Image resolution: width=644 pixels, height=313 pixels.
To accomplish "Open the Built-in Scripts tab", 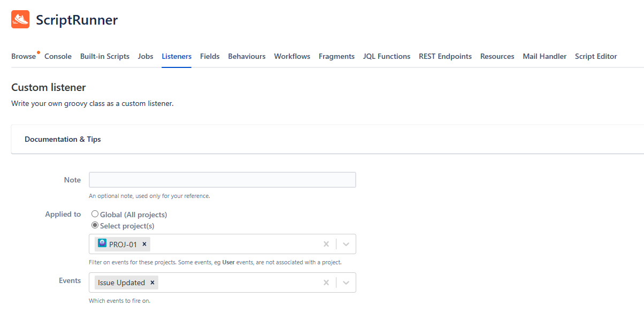I will [105, 56].
